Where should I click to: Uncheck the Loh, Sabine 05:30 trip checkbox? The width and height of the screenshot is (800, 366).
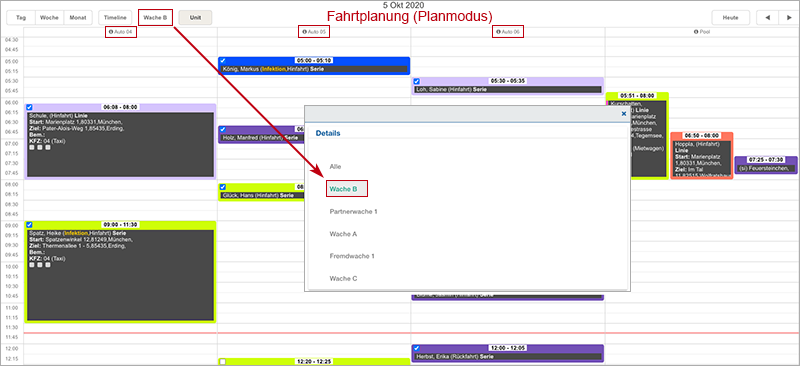pos(417,81)
